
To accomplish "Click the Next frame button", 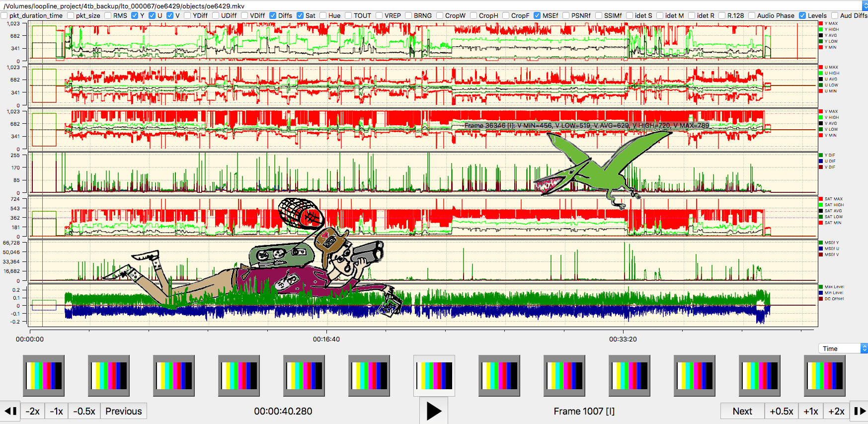I will (742, 411).
